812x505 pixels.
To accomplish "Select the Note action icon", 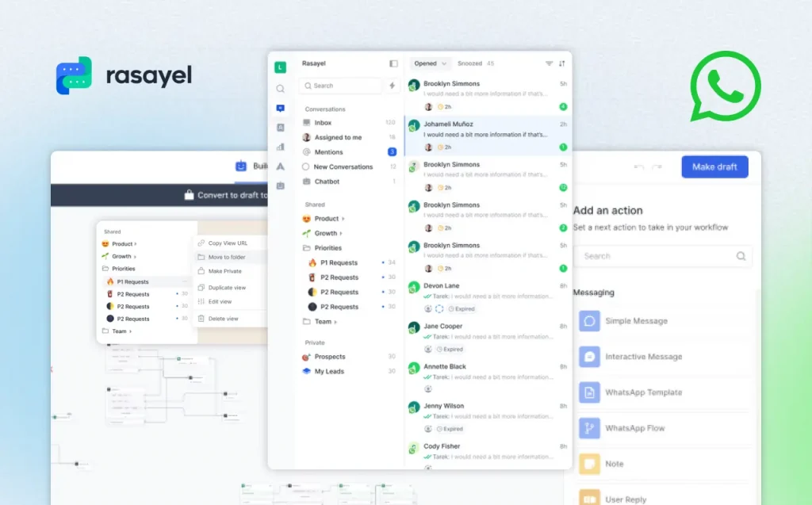I will point(589,463).
